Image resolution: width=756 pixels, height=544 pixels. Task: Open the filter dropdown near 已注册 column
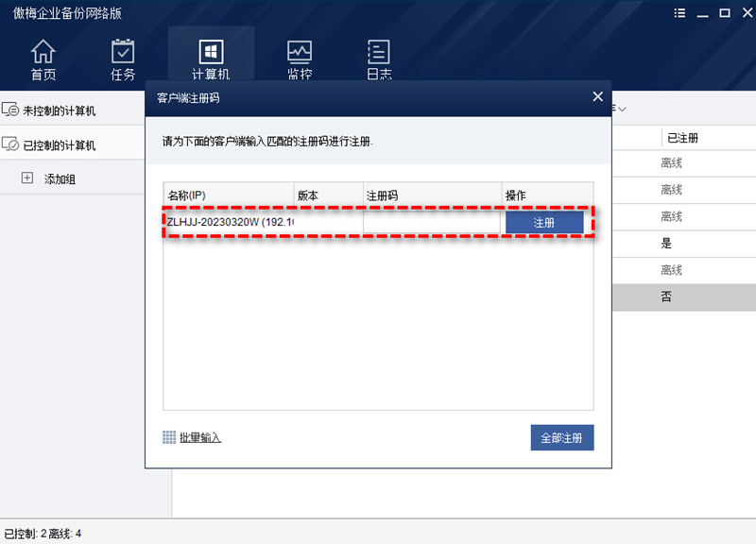click(x=622, y=109)
